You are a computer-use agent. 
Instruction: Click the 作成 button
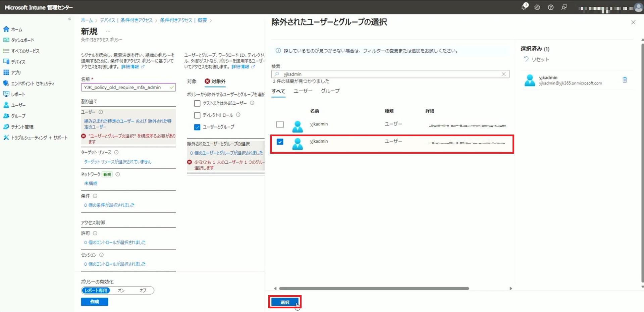(x=95, y=302)
